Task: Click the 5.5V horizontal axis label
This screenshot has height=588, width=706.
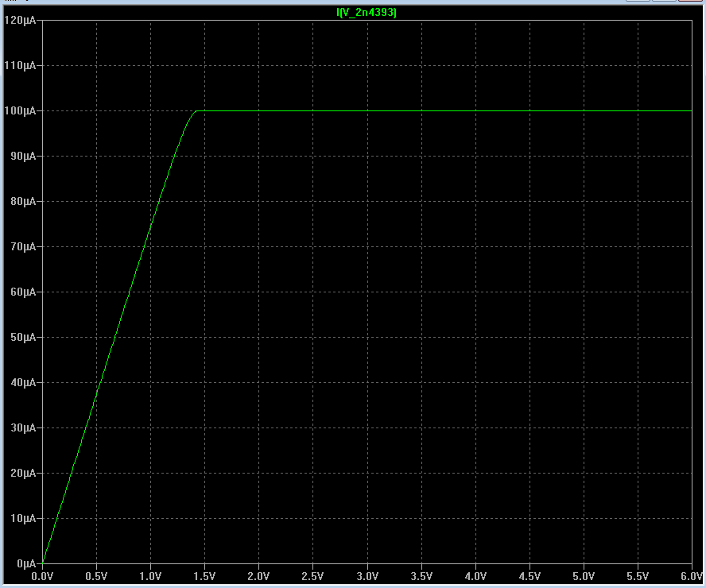Action: tap(638, 576)
